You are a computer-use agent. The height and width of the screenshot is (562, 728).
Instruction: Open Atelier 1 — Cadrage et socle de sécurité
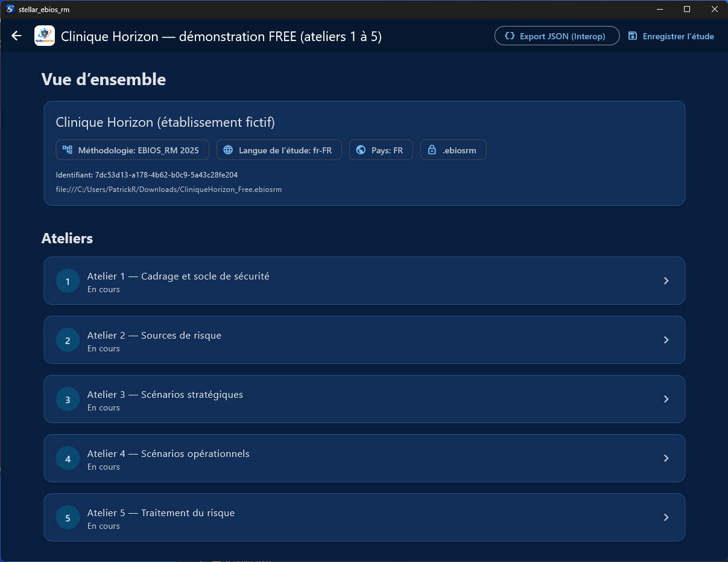[364, 281]
